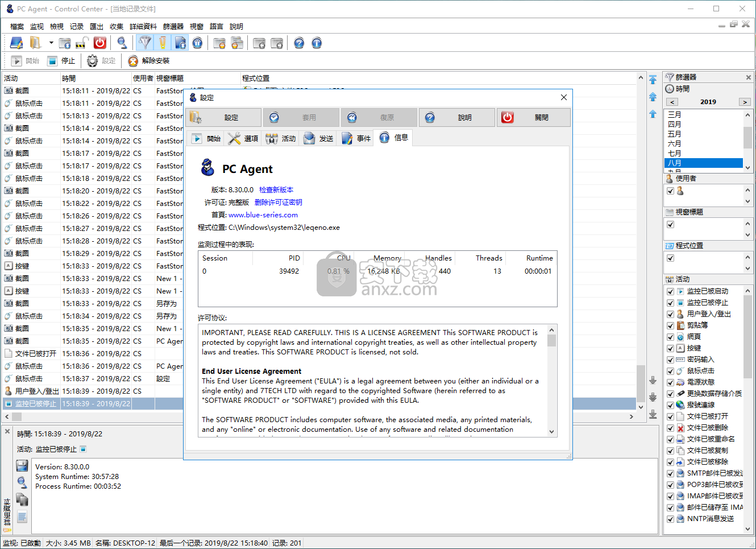Click the red power toolbar icon
Screen dimensions: 756x549
click(100, 43)
